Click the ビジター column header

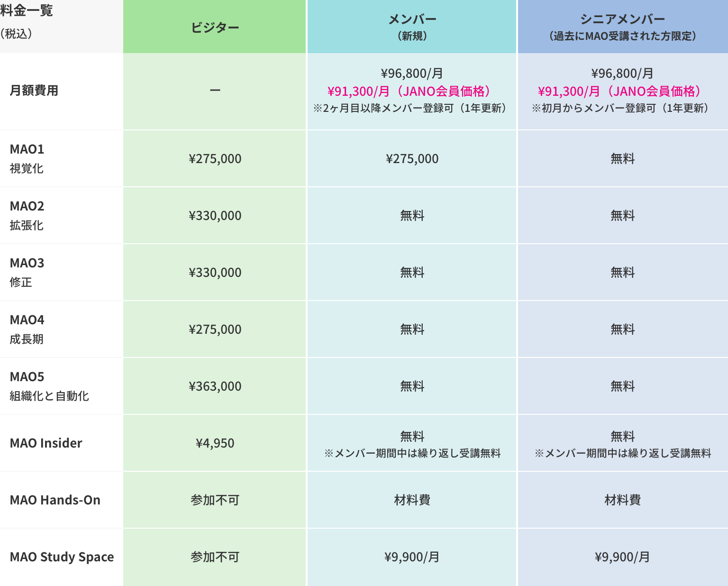point(215,27)
